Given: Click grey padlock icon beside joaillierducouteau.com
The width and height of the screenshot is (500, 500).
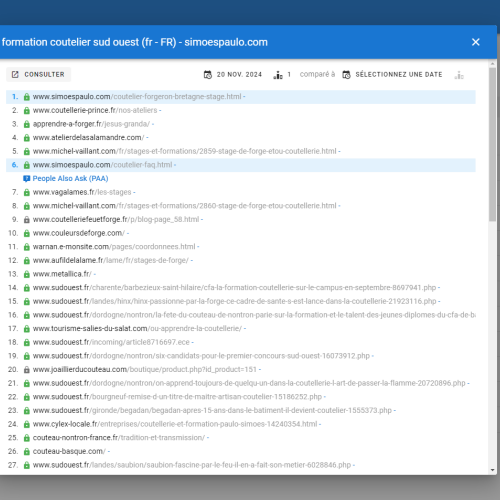Looking at the screenshot, I should click(x=27, y=370).
